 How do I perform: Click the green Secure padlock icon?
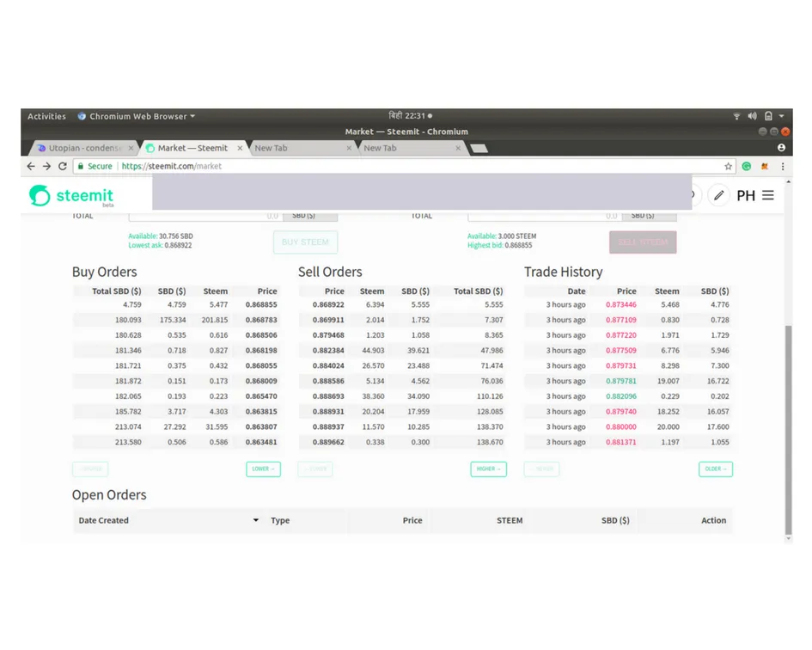[x=80, y=166]
